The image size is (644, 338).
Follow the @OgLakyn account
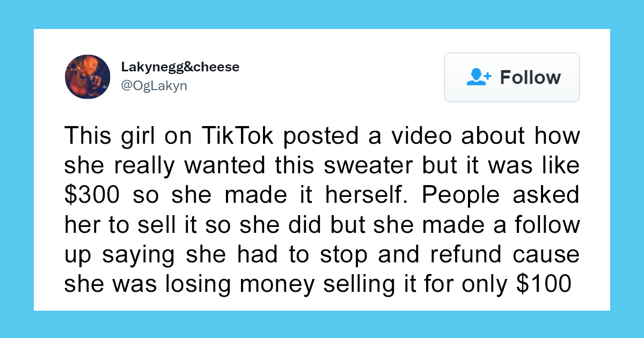click(x=511, y=77)
